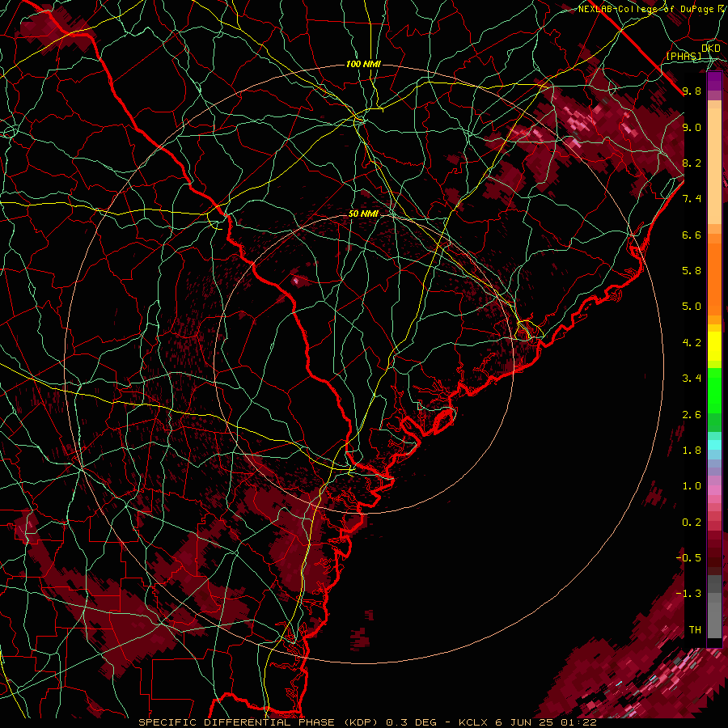Select the 1.0 value on the color scale
The height and width of the screenshot is (728, 728).
[x=692, y=486]
